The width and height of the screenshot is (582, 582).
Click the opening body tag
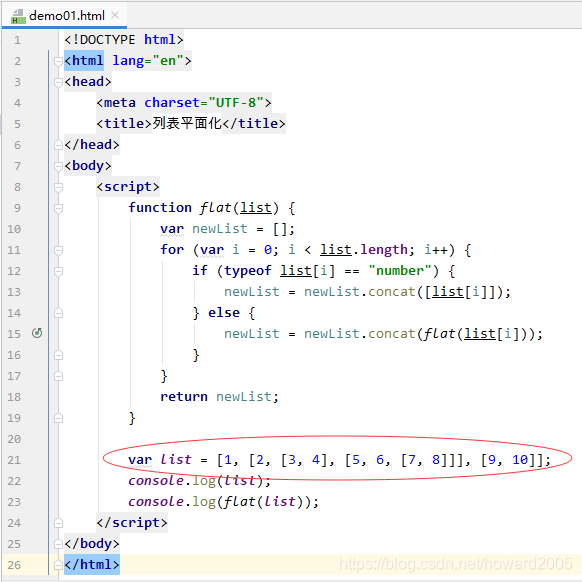(88, 166)
